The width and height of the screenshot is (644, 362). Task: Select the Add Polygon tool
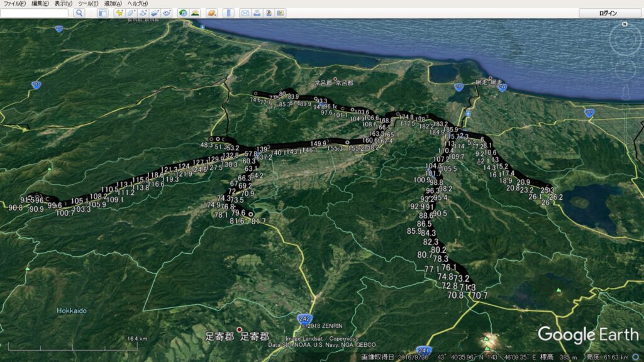tap(131, 13)
